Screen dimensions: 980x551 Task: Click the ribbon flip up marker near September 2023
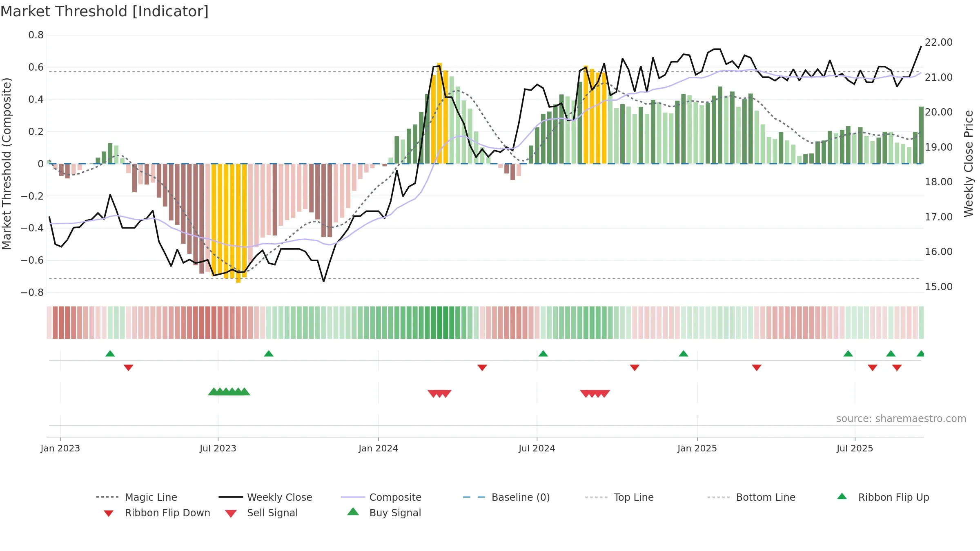(x=269, y=353)
